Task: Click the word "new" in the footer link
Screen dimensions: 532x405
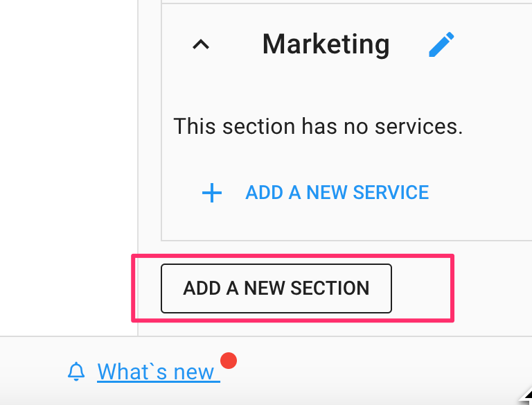Action: tap(194, 372)
